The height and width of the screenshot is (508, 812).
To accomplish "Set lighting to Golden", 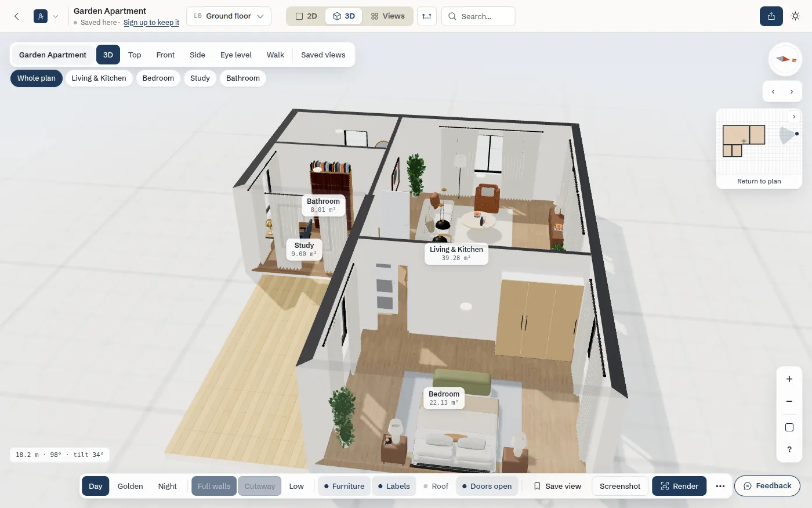I will pyautogui.click(x=130, y=487).
